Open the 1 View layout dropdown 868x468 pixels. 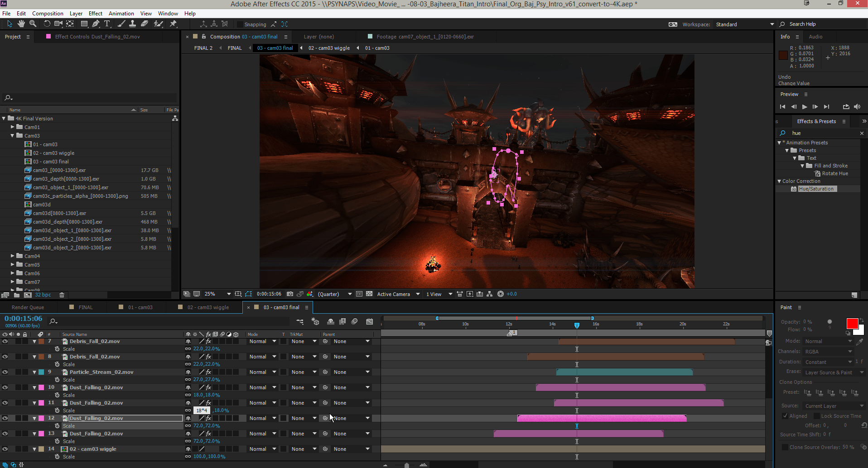pos(439,294)
